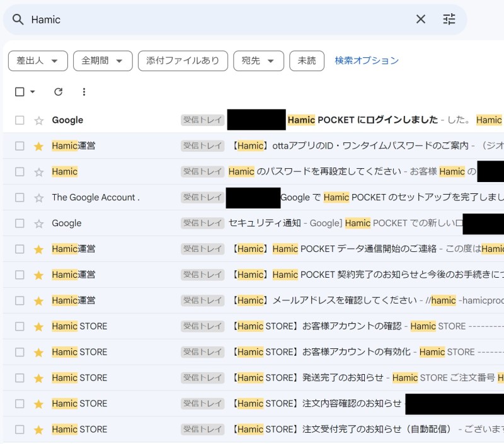The width and height of the screenshot is (504, 444).
Task: Open the three-dot more options menu
Action: tap(84, 91)
